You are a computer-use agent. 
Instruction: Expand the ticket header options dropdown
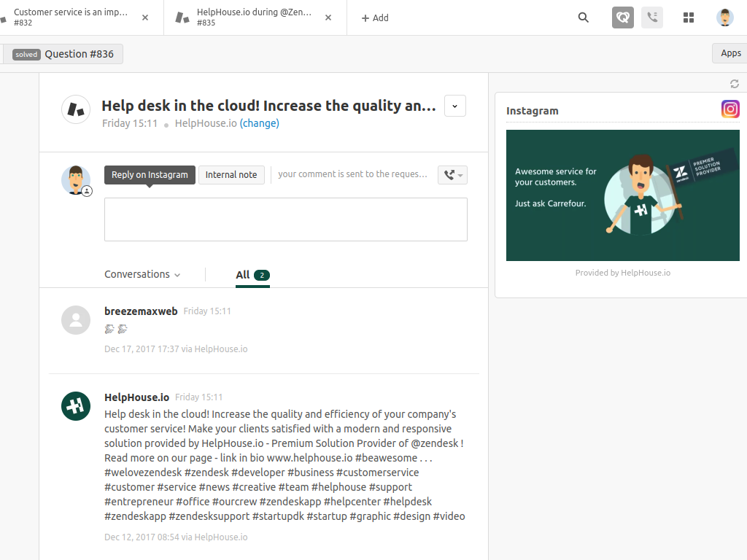pyautogui.click(x=454, y=106)
